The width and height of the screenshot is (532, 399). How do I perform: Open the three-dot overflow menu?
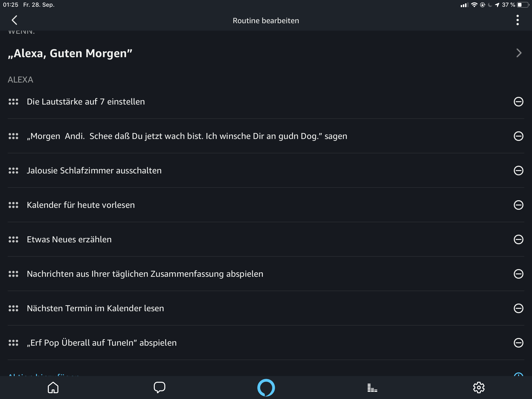coord(517,20)
